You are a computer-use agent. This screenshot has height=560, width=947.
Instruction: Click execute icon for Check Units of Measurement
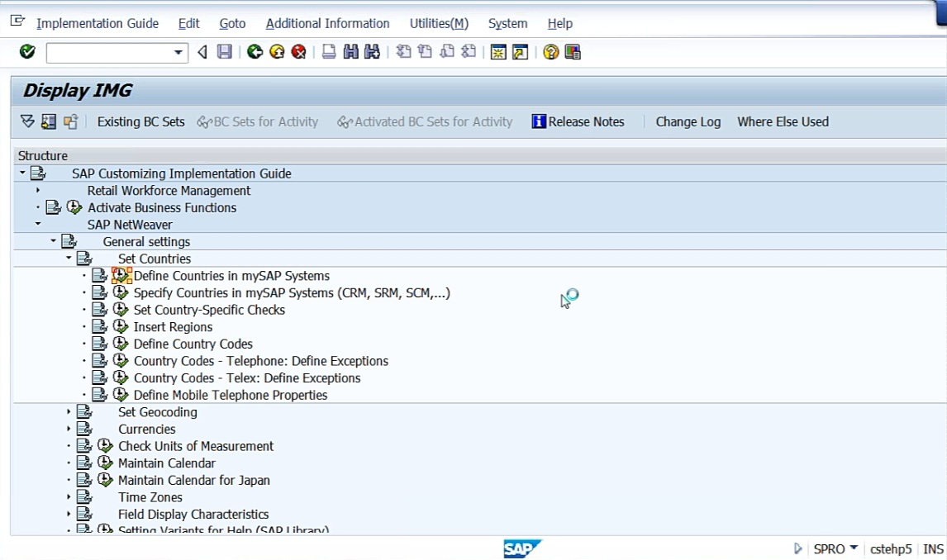105,446
